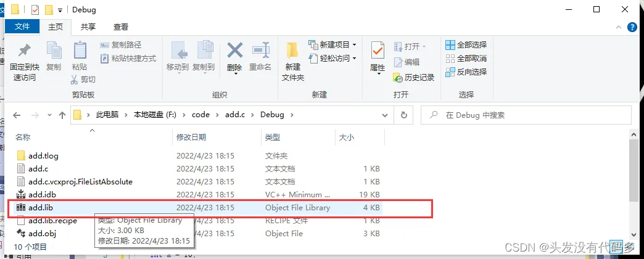Switch to the Home (主页) tab
644x259 pixels.
tap(56, 27)
